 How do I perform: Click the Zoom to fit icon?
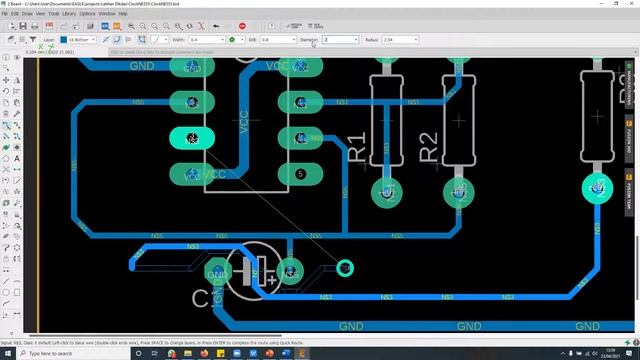point(131,26)
